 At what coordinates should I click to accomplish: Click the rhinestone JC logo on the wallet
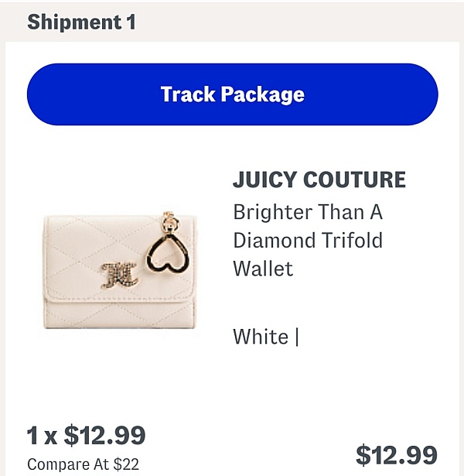120,276
